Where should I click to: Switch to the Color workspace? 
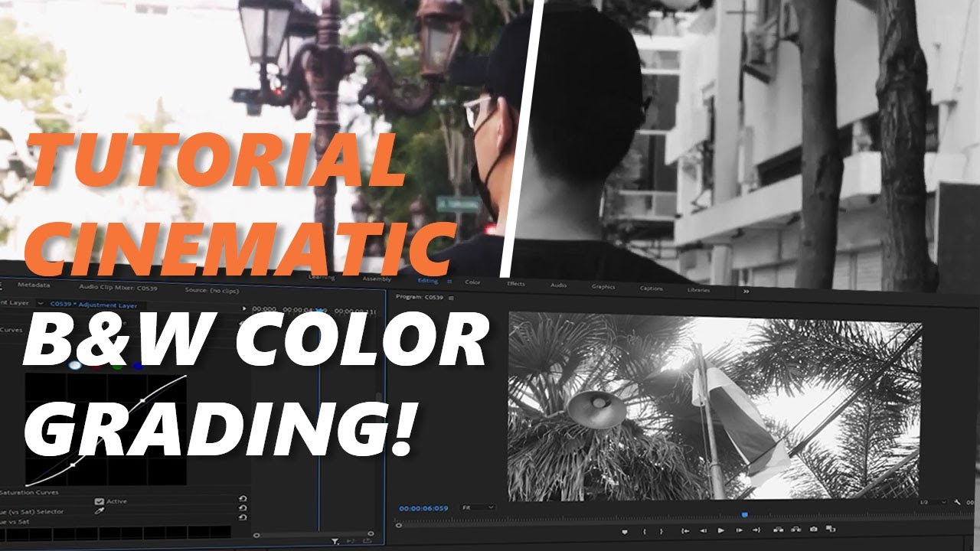tap(472, 283)
